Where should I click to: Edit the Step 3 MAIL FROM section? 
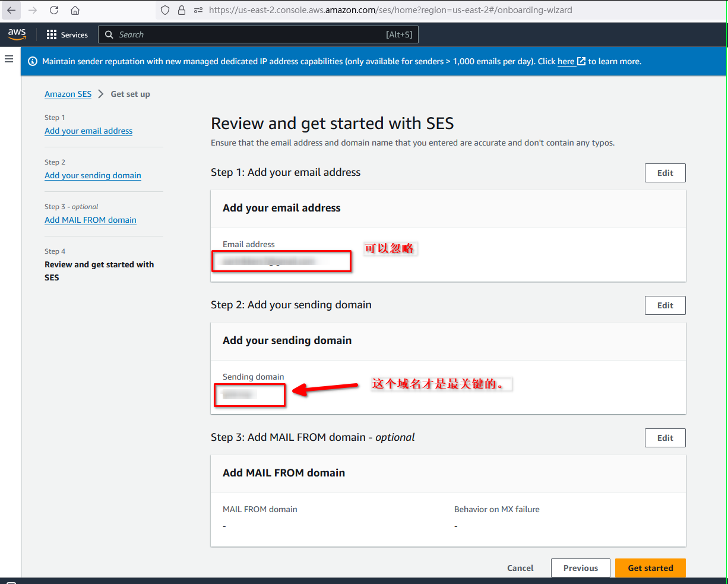click(x=665, y=438)
